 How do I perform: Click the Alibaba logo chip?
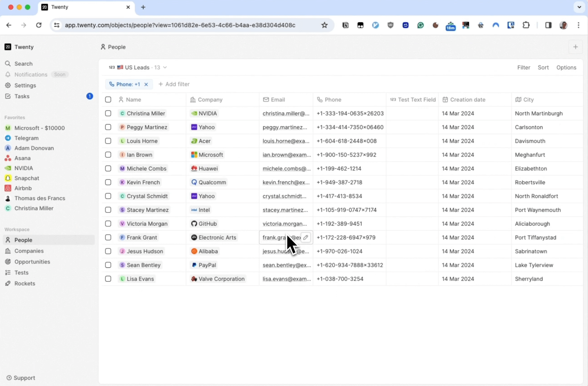[x=194, y=251]
